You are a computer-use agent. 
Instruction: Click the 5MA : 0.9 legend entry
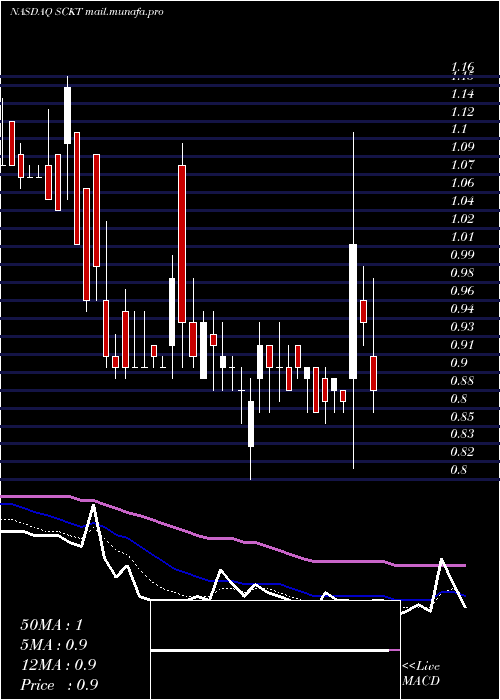click(x=54, y=644)
